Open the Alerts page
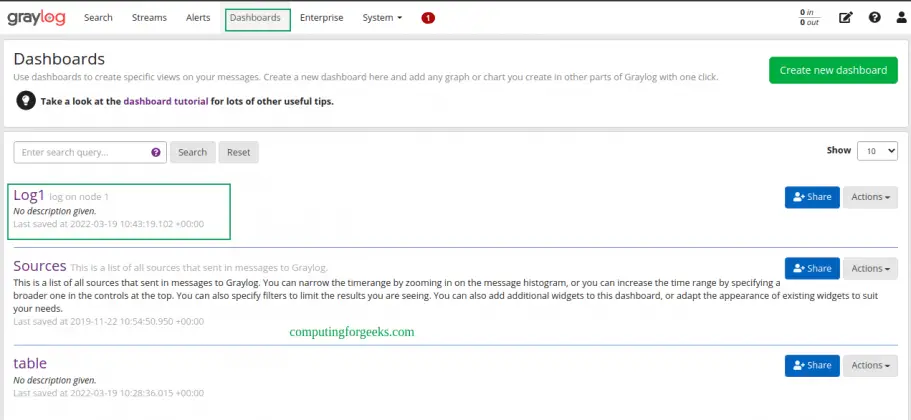 coord(198,18)
